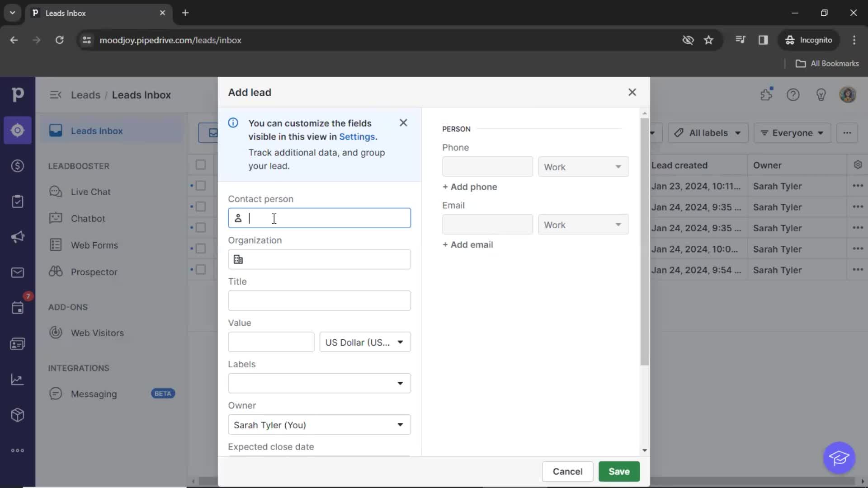Click the All labels filter toggle
This screenshot has height=488, width=868.
click(707, 133)
